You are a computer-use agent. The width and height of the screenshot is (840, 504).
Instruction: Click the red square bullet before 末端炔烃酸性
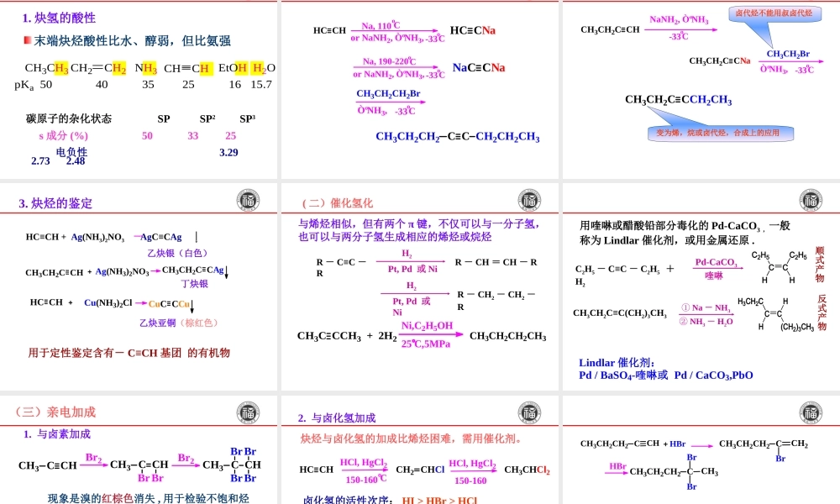29,41
